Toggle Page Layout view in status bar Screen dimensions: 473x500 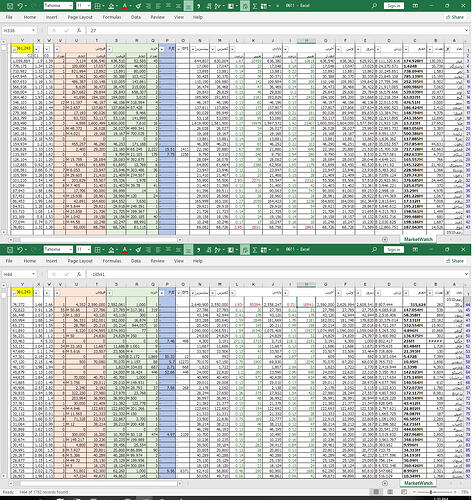(x=390, y=492)
